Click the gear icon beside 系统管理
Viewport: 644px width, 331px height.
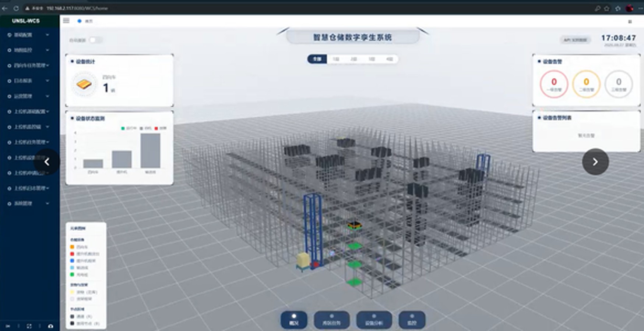pyautogui.click(x=10, y=203)
